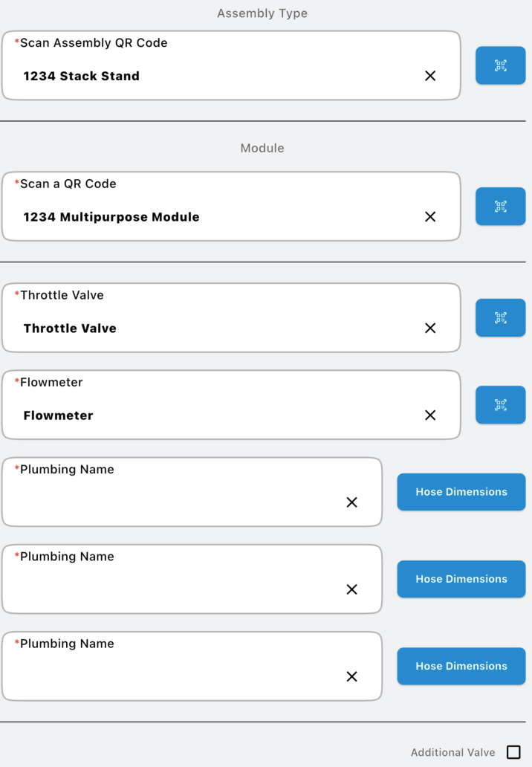Image resolution: width=532 pixels, height=767 pixels.
Task: Tap the QR scan icon beside Throttle Valve
Action: click(500, 318)
